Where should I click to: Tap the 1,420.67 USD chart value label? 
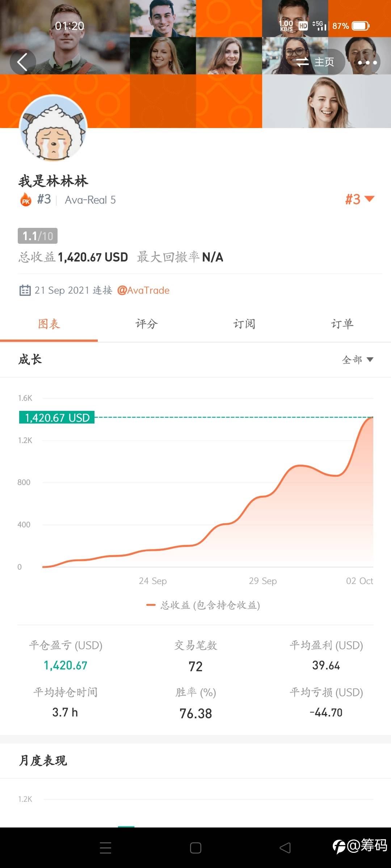click(57, 418)
